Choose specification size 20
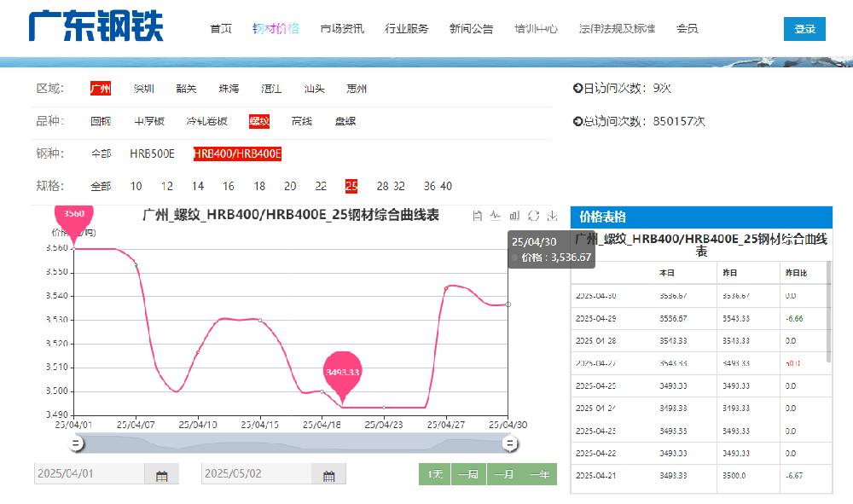853x504 pixels. (290, 186)
